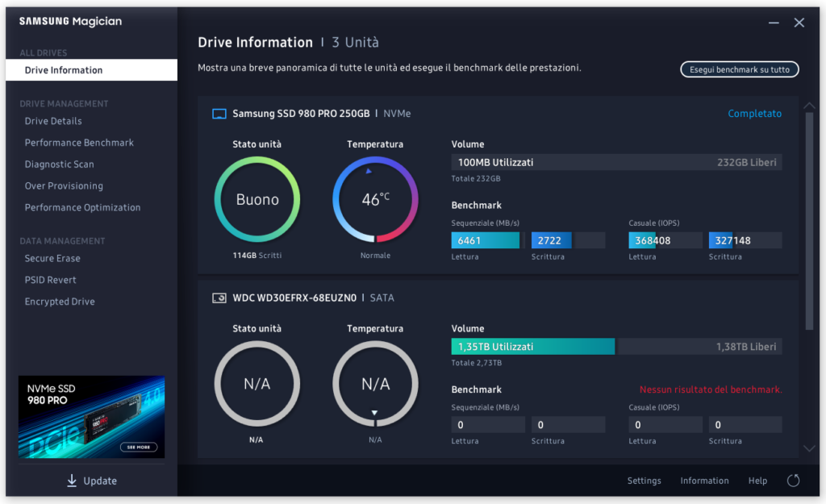The image size is (826, 504).
Task: Click the refresh icon in bottom bar
Action: (x=793, y=481)
